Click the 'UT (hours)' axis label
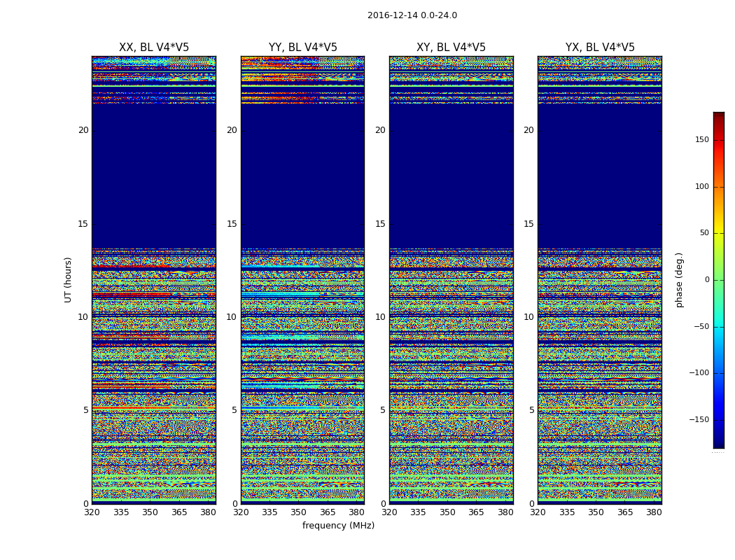The height and width of the screenshot is (560, 735). 68,280
